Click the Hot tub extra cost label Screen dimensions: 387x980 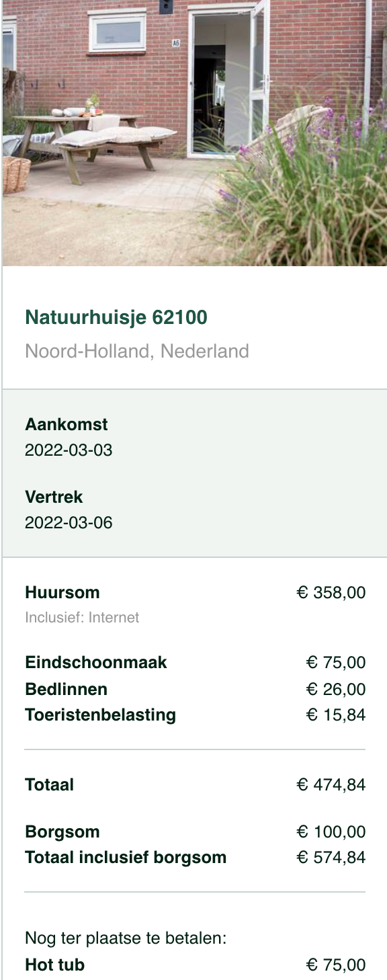click(x=55, y=965)
